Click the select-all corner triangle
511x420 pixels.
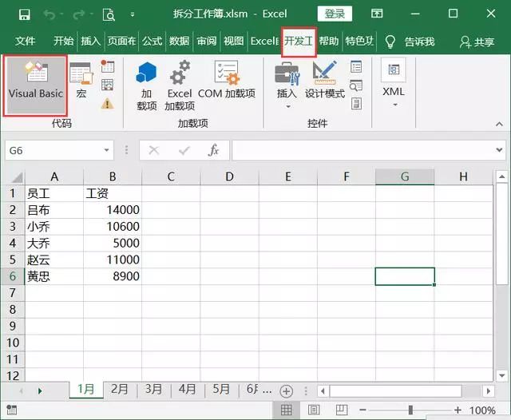[16, 177]
